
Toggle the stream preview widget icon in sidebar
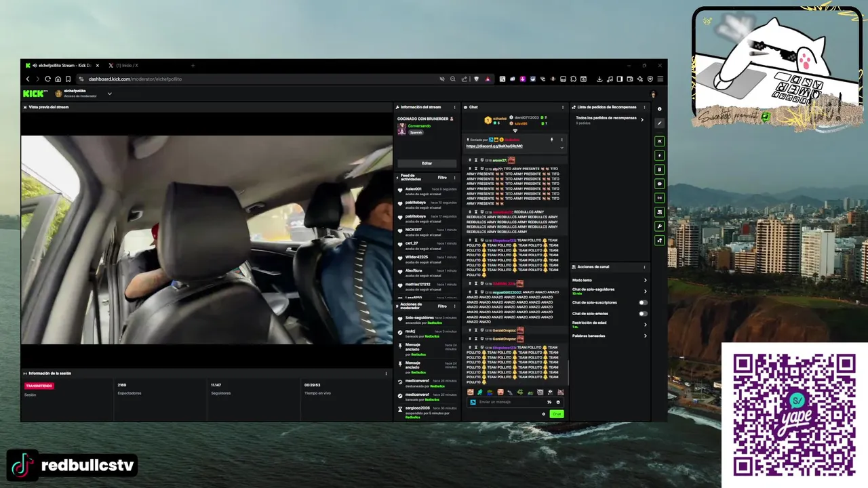coord(659,141)
